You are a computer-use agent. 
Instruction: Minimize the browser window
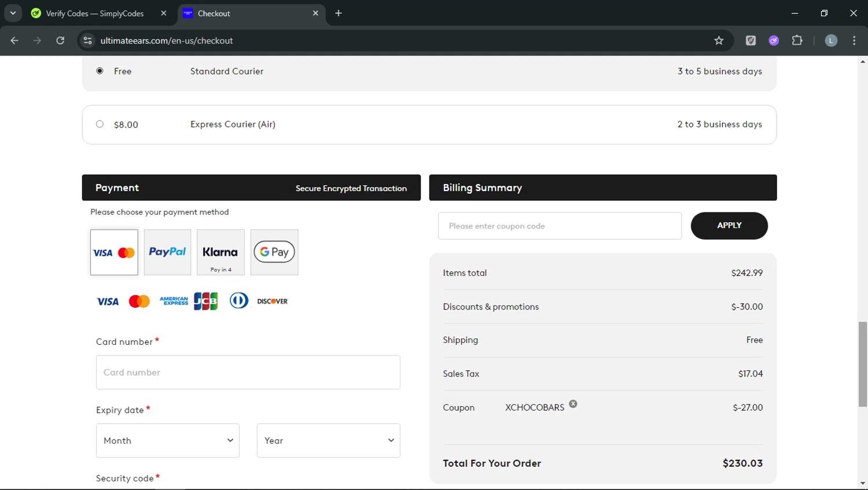pos(795,13)
